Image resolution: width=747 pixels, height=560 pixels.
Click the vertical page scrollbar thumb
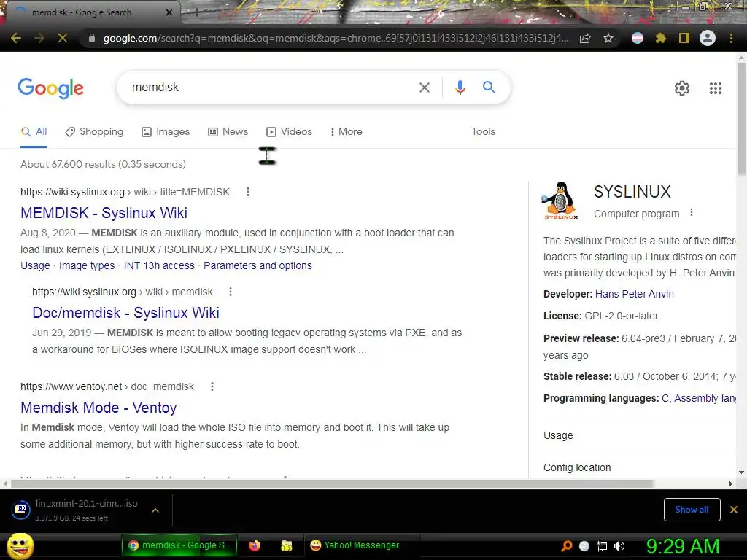[x=741, y=118]
